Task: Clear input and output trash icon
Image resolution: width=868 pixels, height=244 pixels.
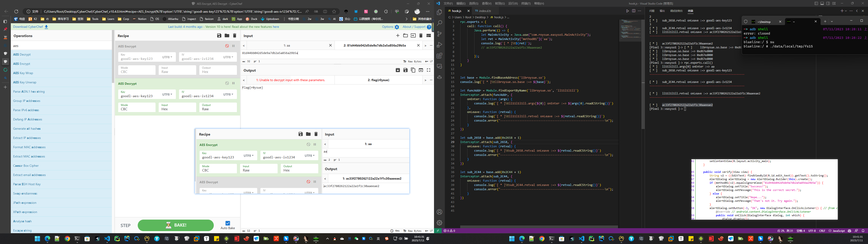Action: click(x=421, y=36)
